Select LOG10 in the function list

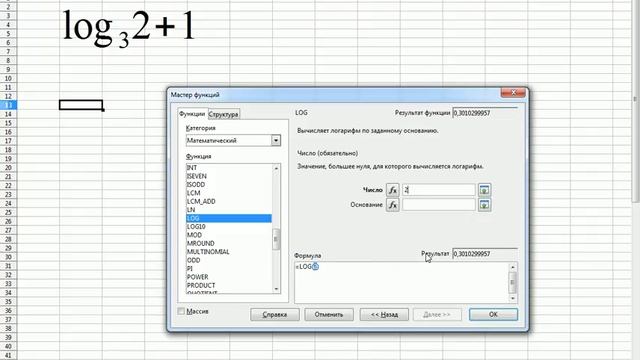pos(229,227)
